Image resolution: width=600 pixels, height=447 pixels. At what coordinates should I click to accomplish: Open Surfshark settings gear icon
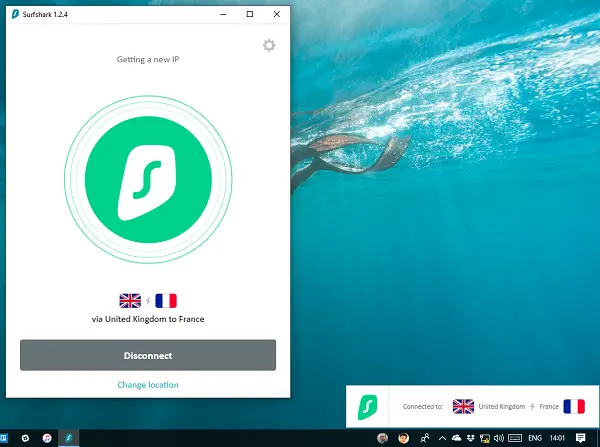tap(269, 45)
